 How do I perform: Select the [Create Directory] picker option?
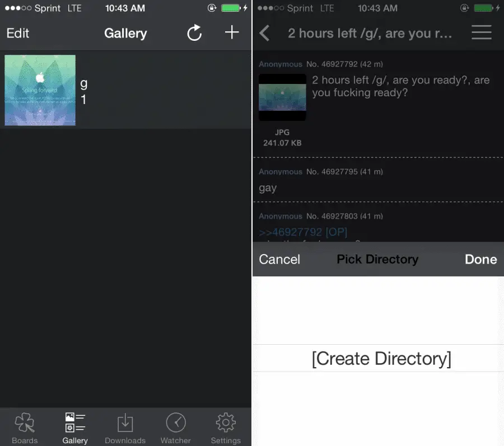381,358
